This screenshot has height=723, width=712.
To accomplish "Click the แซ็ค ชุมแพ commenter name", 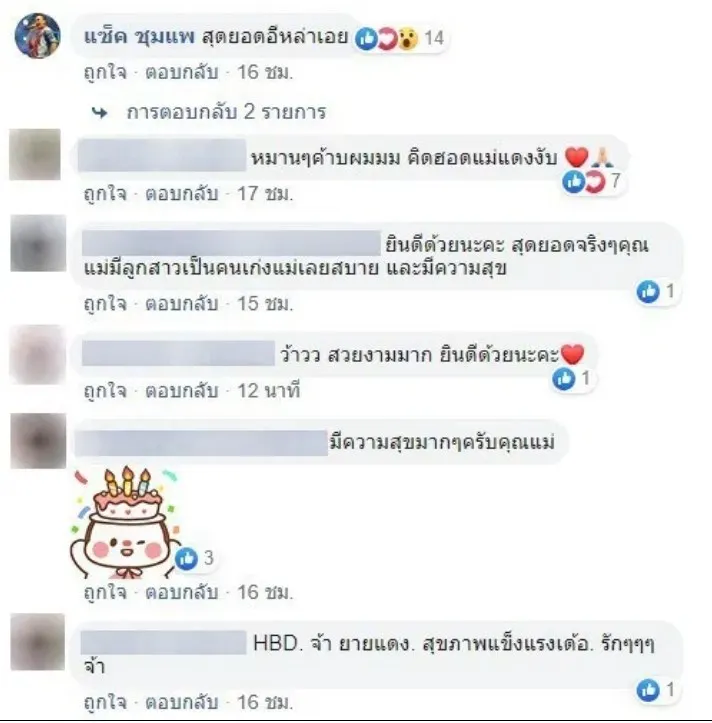I will 139,36.
